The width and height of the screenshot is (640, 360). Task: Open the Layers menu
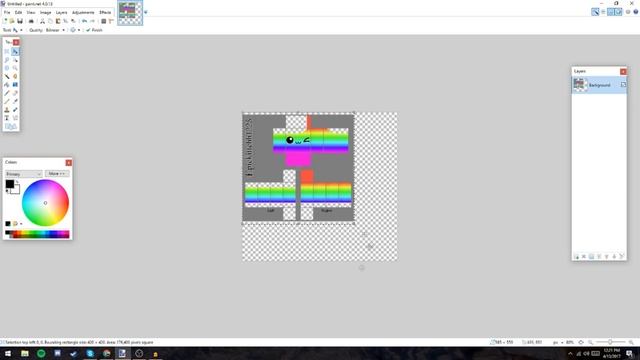click(61, 12)
